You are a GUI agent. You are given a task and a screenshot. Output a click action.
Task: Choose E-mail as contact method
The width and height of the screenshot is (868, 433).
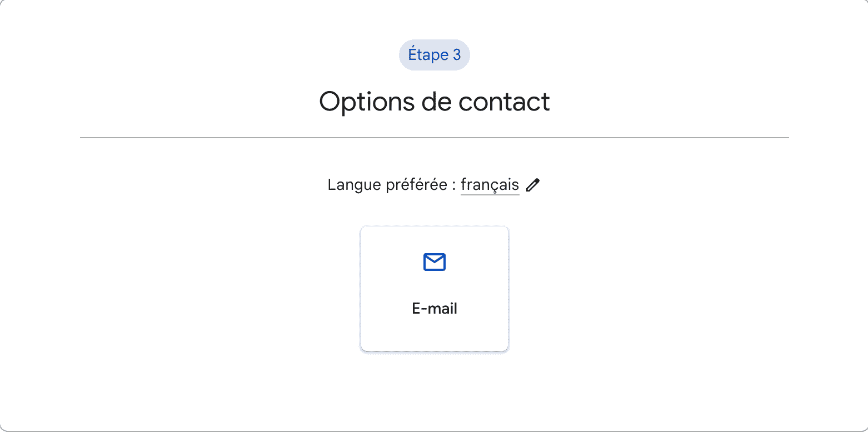coord(435,289)
